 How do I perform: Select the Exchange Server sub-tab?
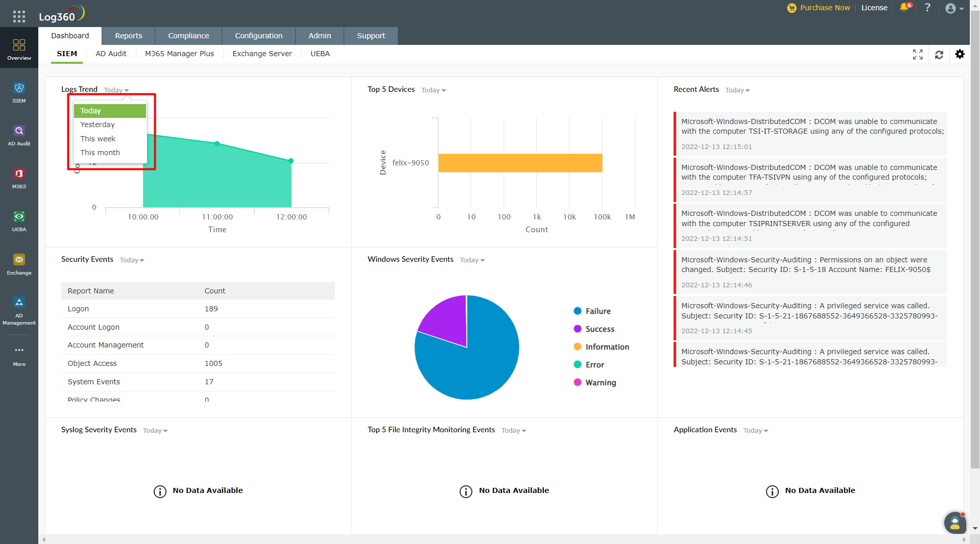pos(262,54)
